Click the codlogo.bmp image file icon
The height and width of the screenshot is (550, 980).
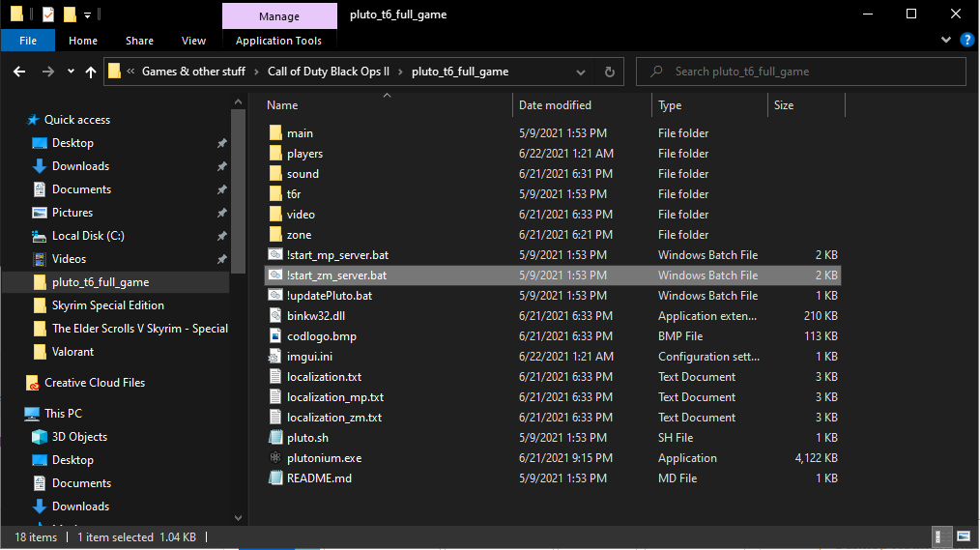click(275, 335)
